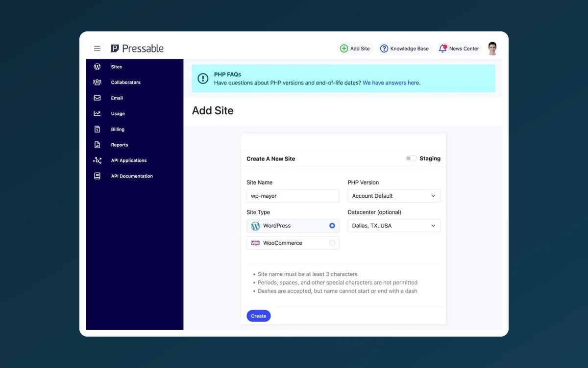Click the API Documentation book icon
The image size is (588, 368).
click(97, 176)
